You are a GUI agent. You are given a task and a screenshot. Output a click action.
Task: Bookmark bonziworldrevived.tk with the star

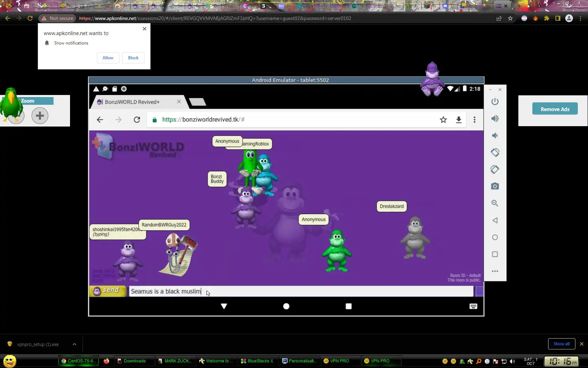click(x=443, y=120)
